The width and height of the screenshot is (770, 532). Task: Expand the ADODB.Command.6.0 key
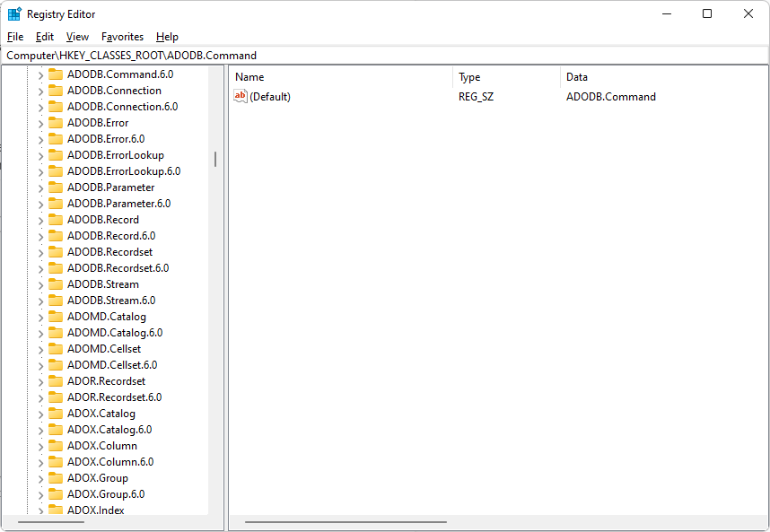40,75
